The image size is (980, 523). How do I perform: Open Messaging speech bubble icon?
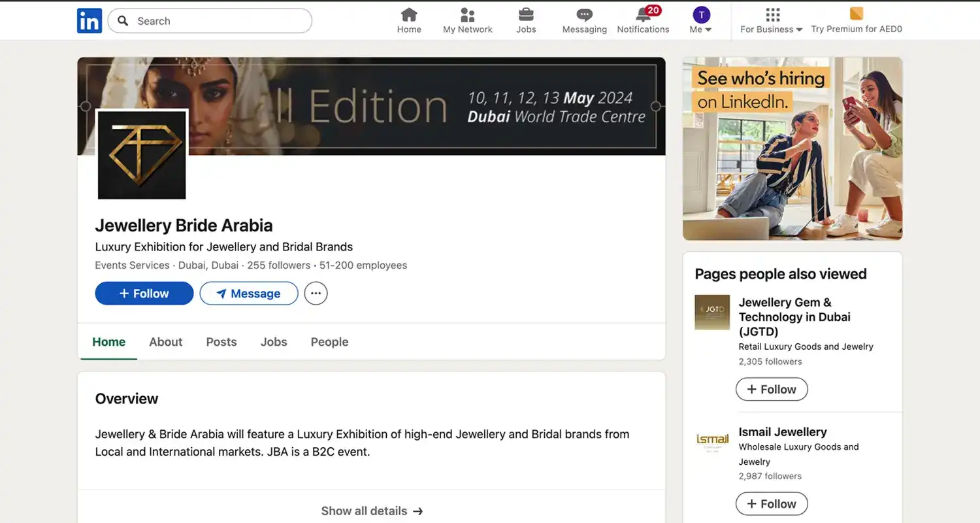point(583,15)
